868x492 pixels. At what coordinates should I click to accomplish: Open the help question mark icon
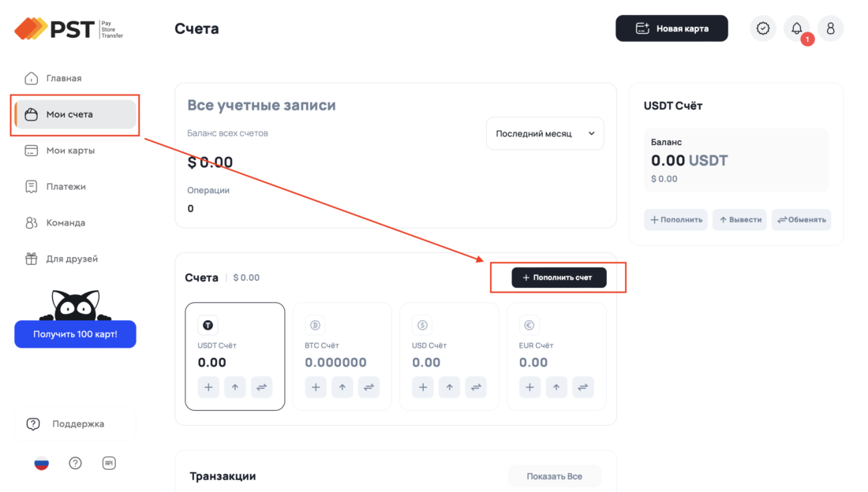coord(75,463)
